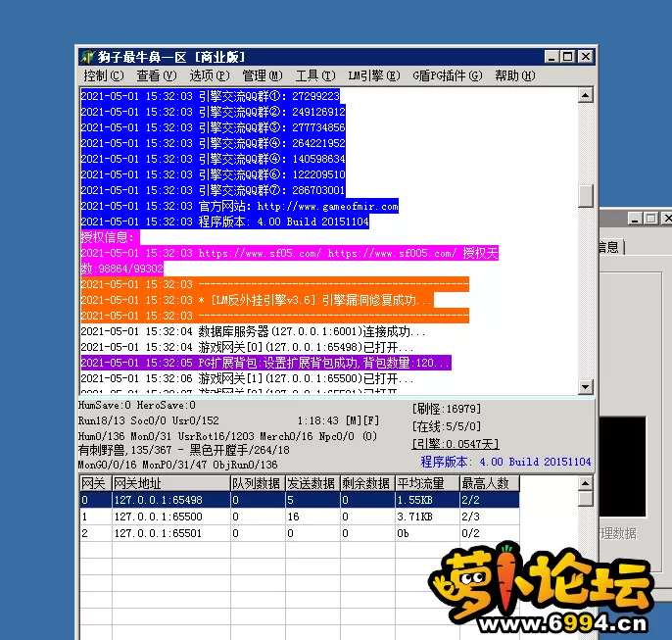Image resolution: width=672 pixels, height=640 pixels.
Task: Click the Run18/13 Soc0/0 status line
Action: pos(148,420)
